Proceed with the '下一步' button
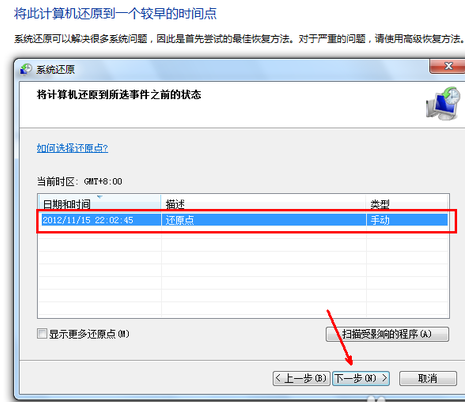 point(361,378)
